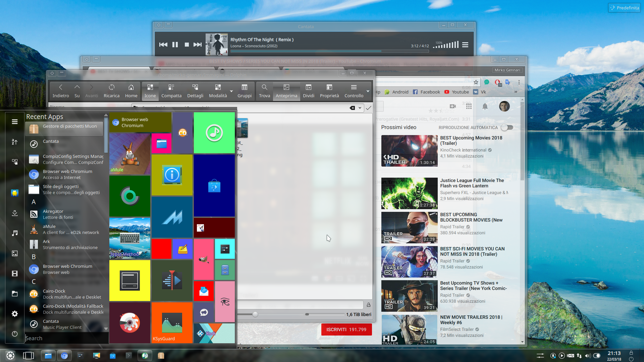644x362 pixels.
Task: Open Trova search in Dolphin
Action: 264,91
